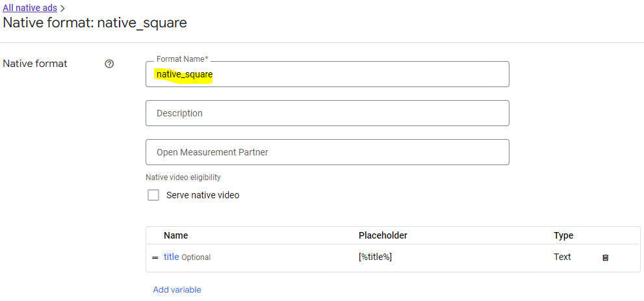
Task: Click the Native video eligibility label
Action: coord(183,177)
